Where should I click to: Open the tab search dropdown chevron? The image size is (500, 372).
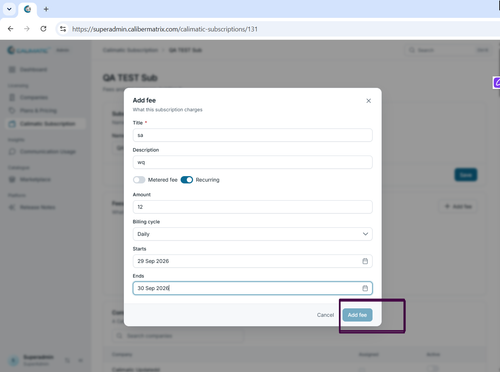pyautogui.click(x=9, y=9)
